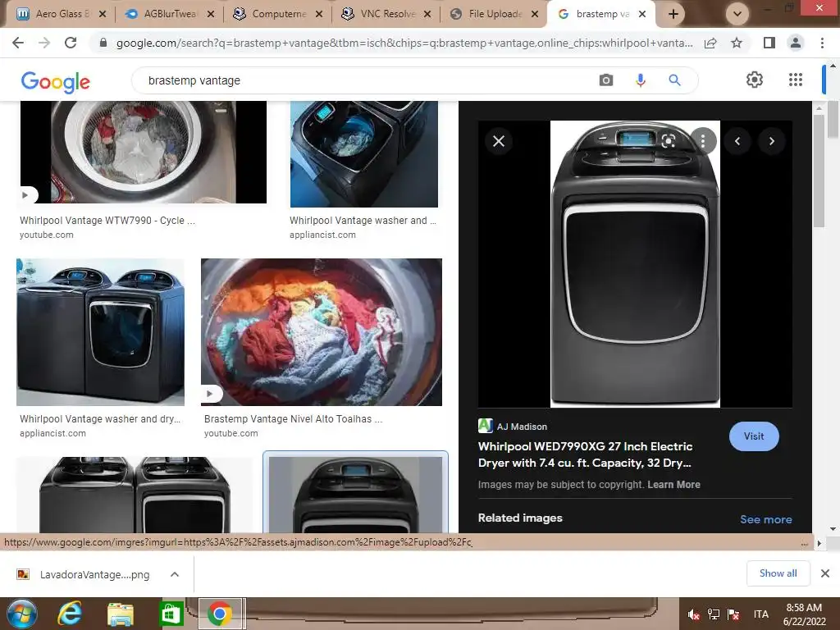
Task: Open tab search dropdown
Action: (737, 14)
